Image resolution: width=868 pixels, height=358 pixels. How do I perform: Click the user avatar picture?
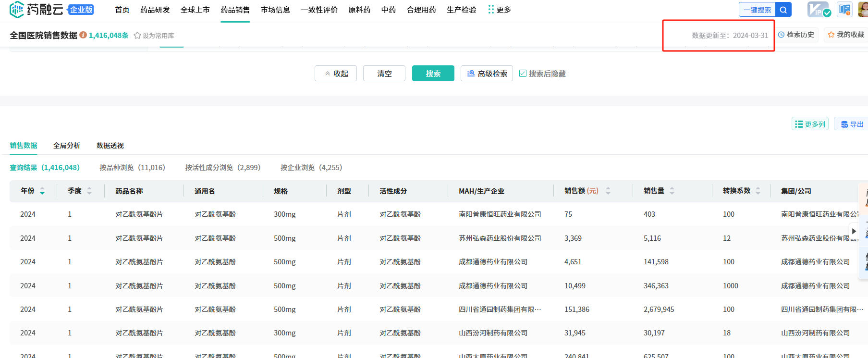tap(863, 10)
